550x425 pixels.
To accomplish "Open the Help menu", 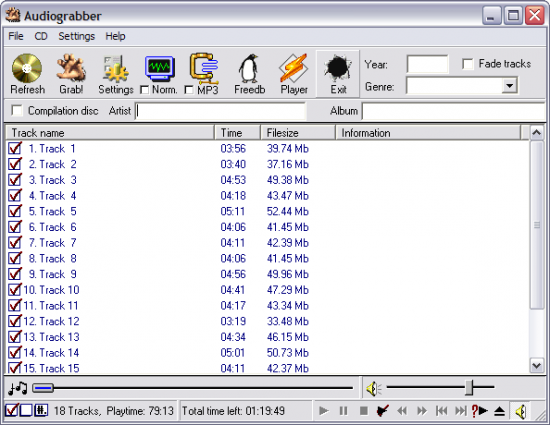I will coord(115,36).
